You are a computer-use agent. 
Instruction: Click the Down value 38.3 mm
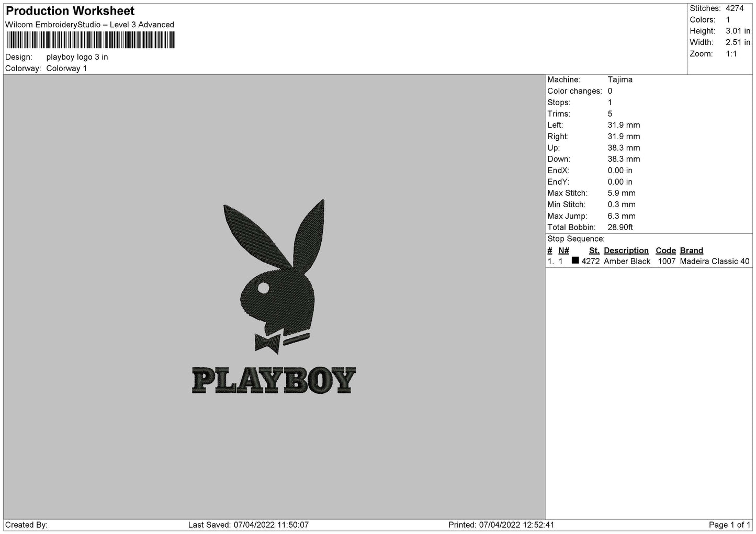coord(624,159)
